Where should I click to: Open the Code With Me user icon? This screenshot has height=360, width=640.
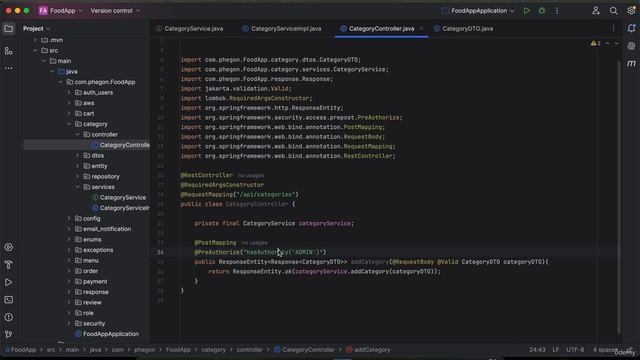(x=596, y=11)
